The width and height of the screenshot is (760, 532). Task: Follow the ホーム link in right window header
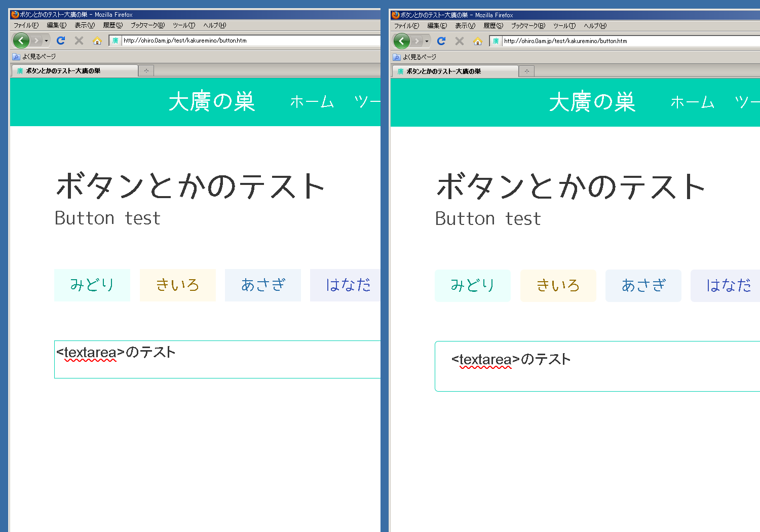[x=692, y=102]
